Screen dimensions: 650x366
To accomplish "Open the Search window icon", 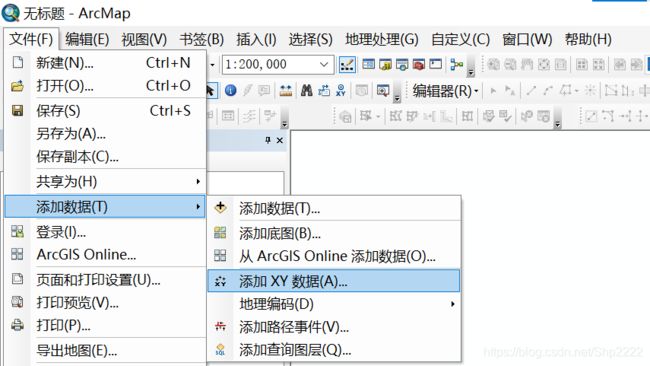I will (402, 65).
